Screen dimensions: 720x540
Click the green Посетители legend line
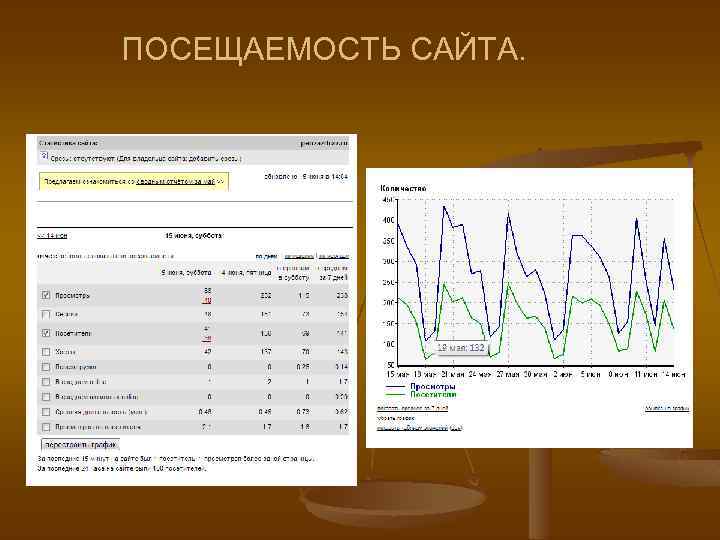395,394
